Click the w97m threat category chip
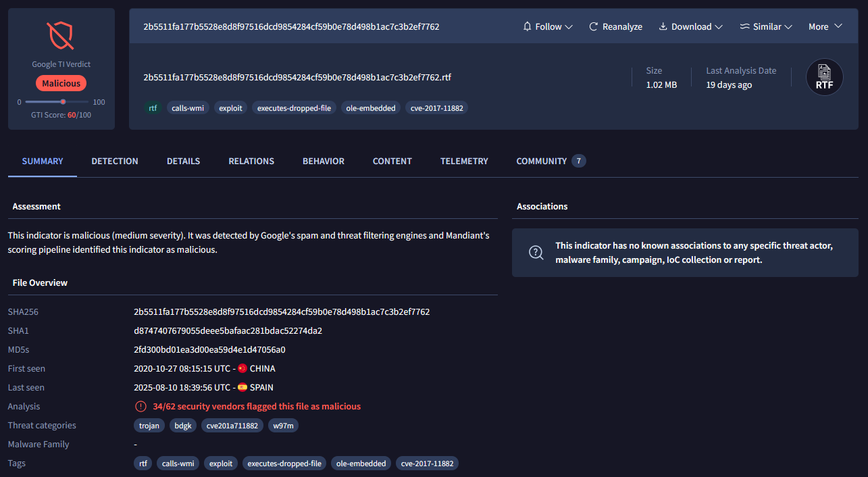868x477 pixels. click(283, 425)
